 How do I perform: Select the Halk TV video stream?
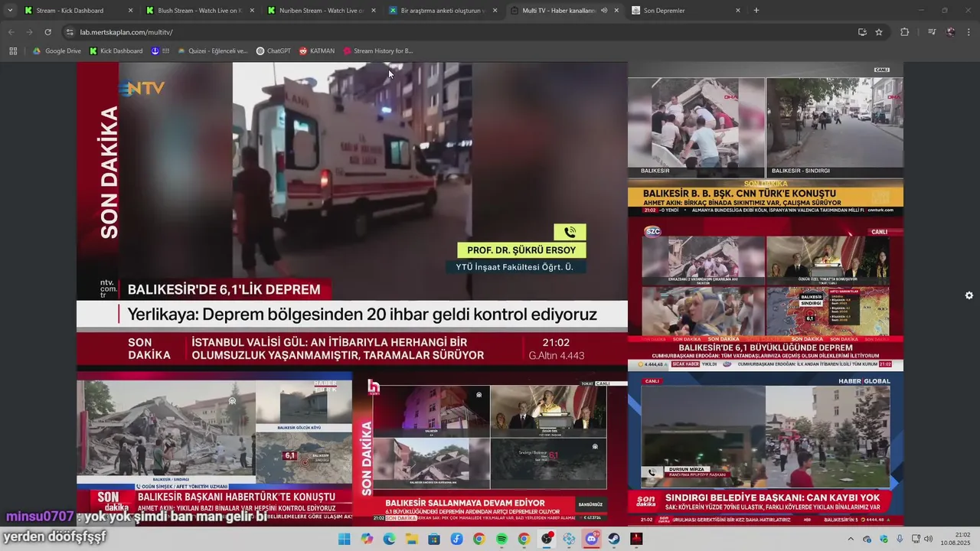point(490,448)
